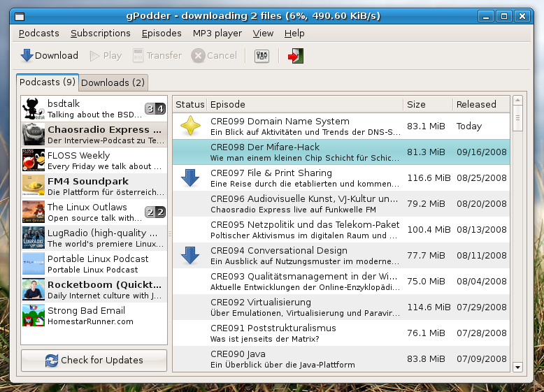Image resolution: width=544 pixels, height=392 pixels.
Task: Select episode CRE092 Virtualisierung
Action: (341, 307)
